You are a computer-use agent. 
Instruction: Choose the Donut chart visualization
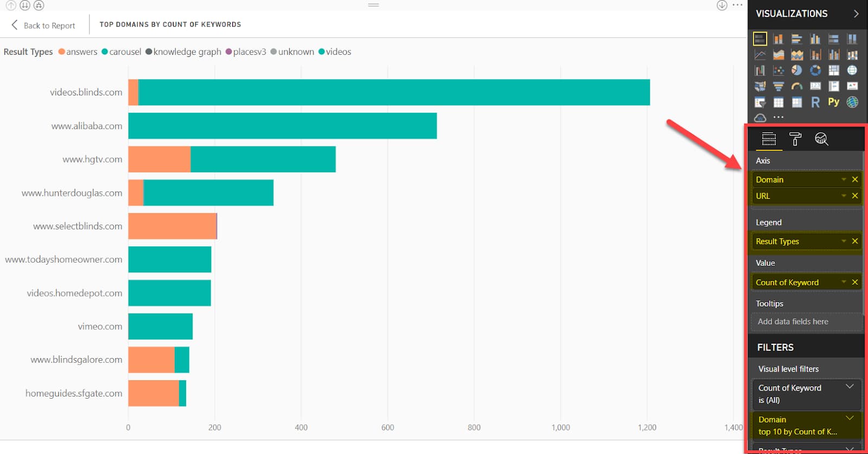pyautogui.click(x=815, y=71)
